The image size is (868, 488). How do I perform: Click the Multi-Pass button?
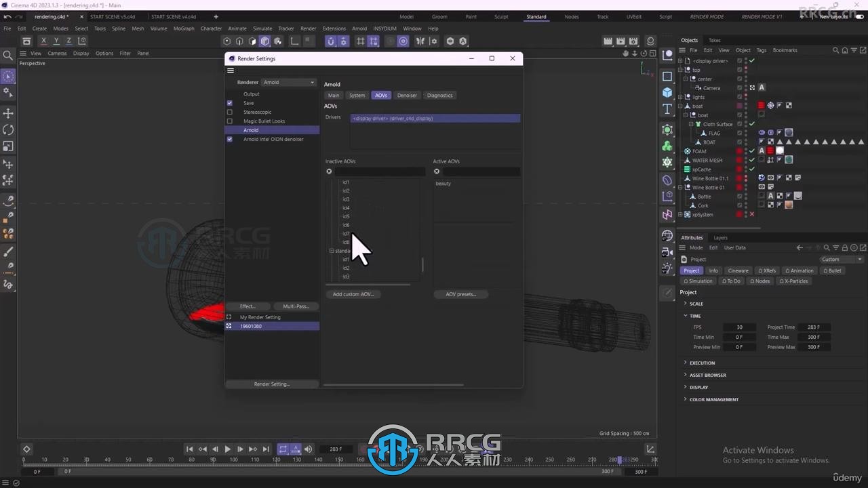(x=296, y=306)
